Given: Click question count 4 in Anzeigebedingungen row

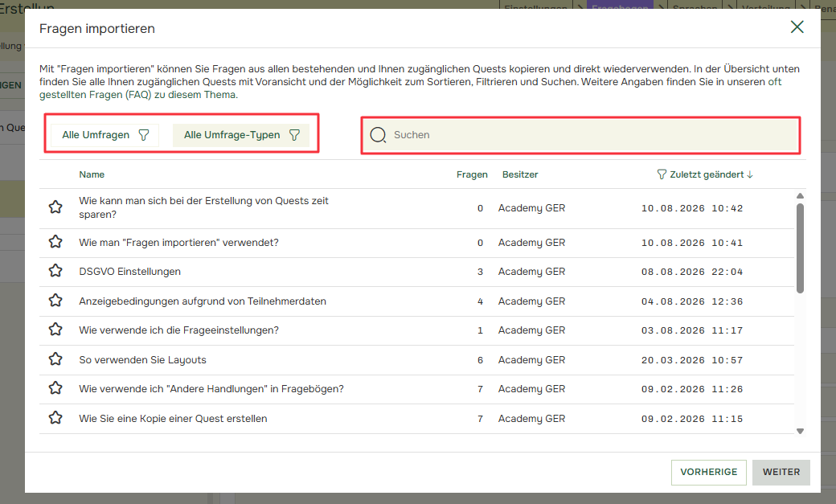Looking at the screenshot, I should tap(480, 301).
